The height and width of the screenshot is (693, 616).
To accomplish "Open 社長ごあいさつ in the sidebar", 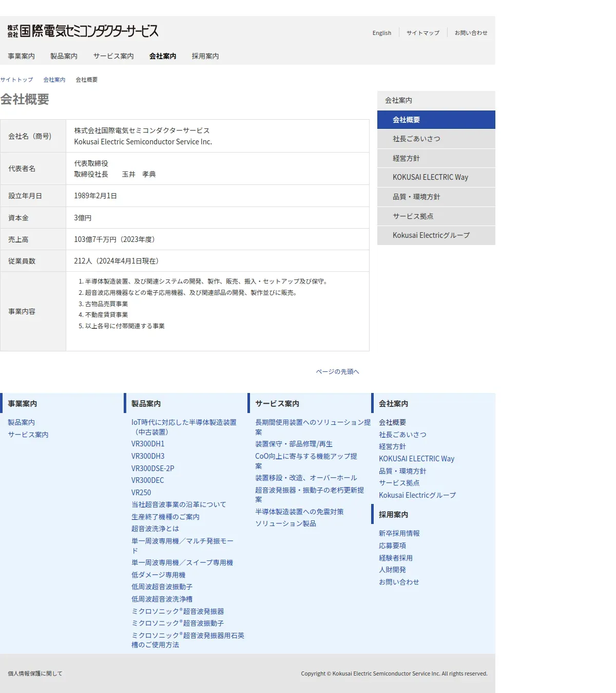I will tap(436, 139).
